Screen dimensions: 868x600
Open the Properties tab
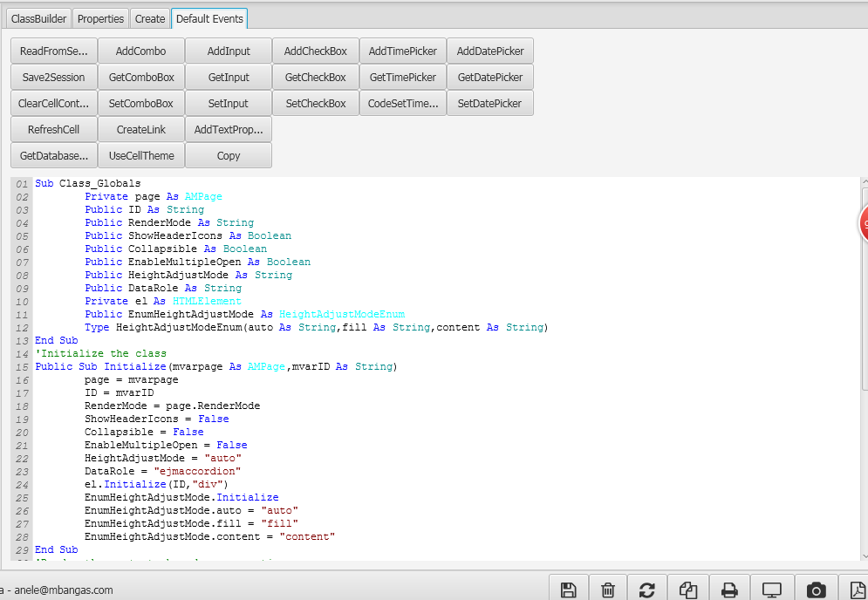click(x=101, y=18)
